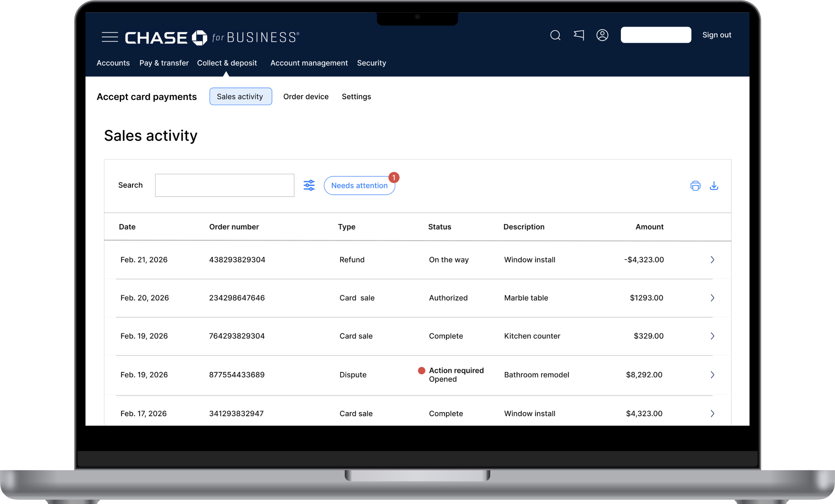835x504 pixels.
Task: Expand the Marble table row chevron
Action: click(712, 298)
